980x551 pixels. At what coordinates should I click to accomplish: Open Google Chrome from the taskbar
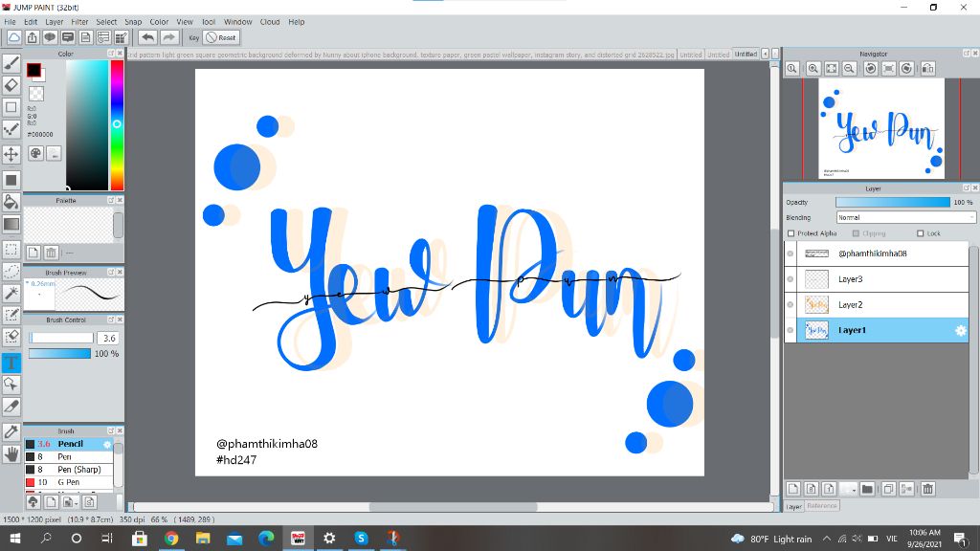171,538
